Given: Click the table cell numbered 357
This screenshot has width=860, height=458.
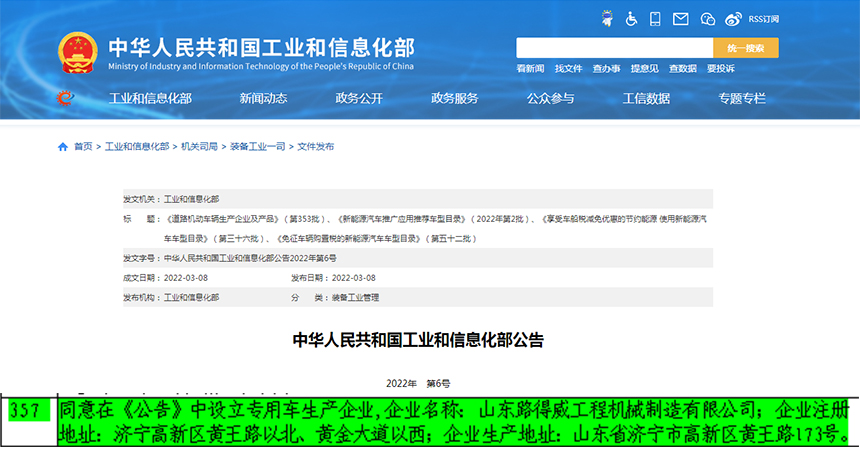Looking at the screenshot, I should [29, 421].
